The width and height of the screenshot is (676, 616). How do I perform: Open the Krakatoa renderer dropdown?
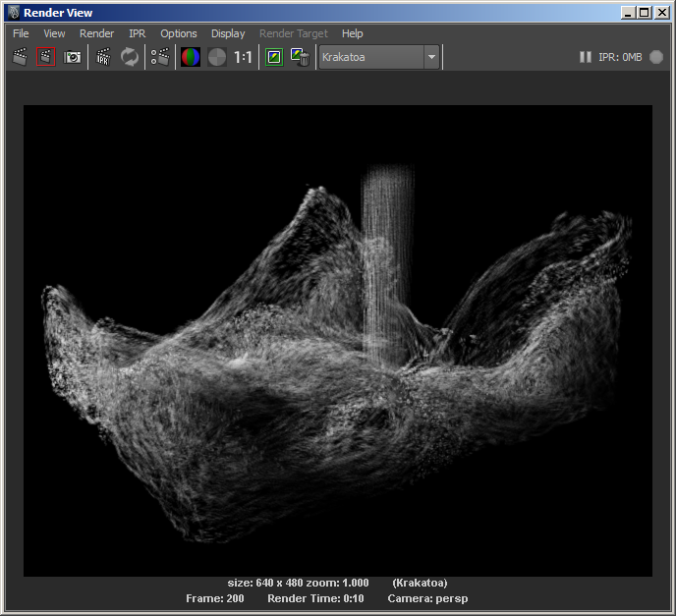(379, 57)
